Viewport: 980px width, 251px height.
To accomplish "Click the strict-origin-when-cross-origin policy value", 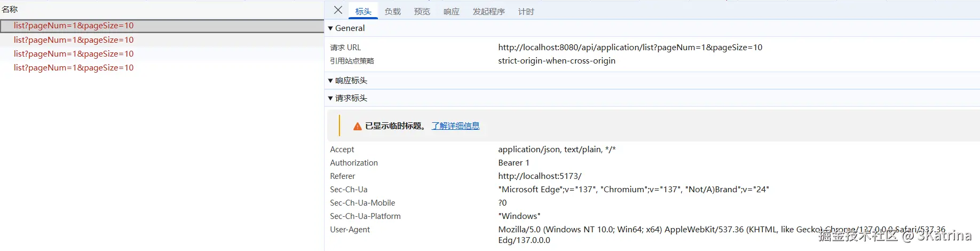I will pos(557,61).
